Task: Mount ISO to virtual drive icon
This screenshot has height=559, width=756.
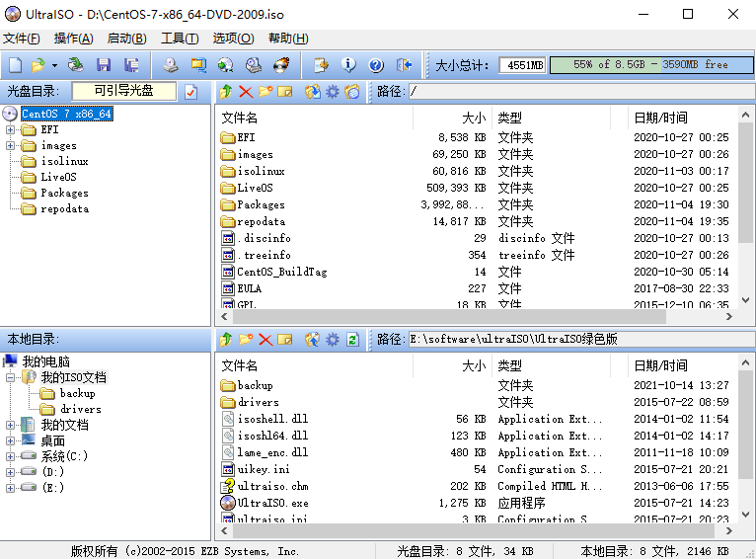Action: tap(254, 64)
